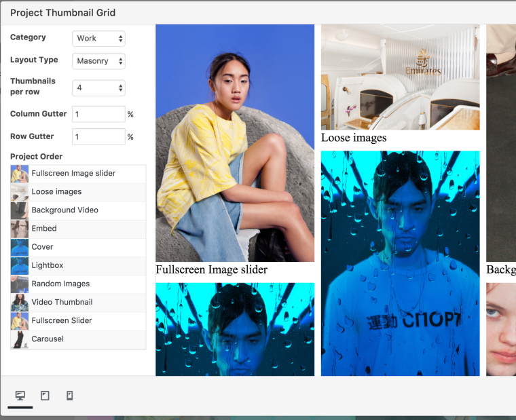516x420 pixels.
Task: Choose Cover from the Project Order list
Action: point(42,247)
